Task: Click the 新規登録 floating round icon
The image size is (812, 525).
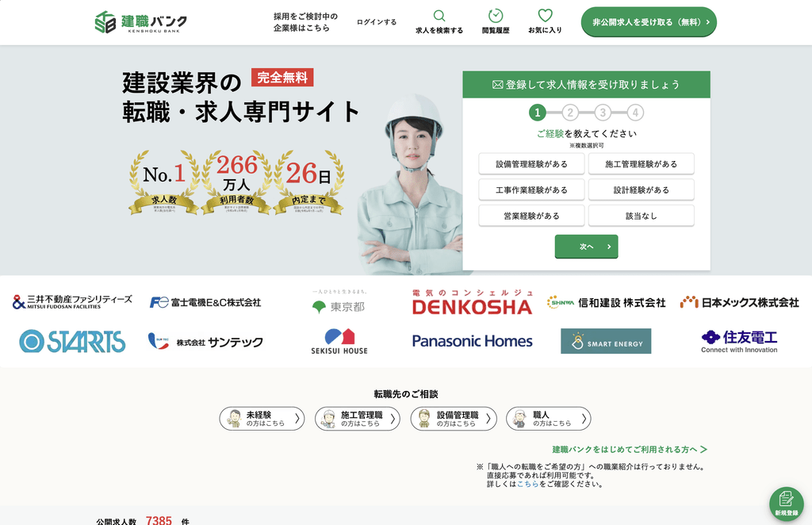Action: pyautogui.click(x=786, y=504)
